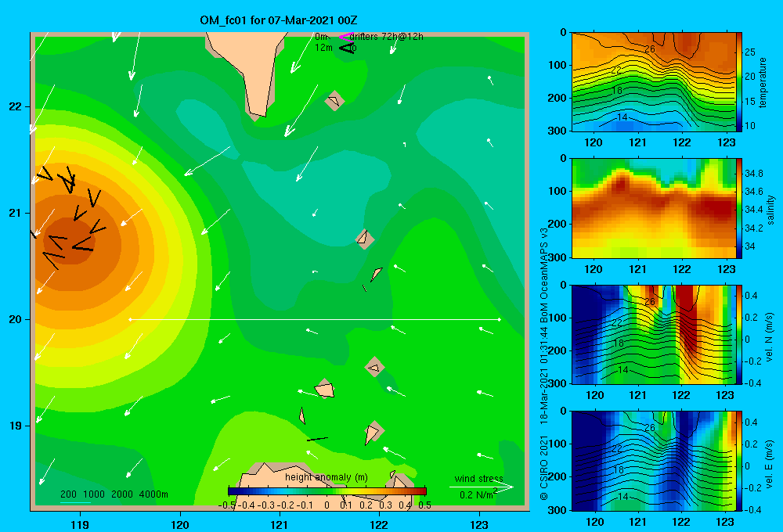Click the latitude label 22 on main map
The width and height of the screenshot is (783, 532).
16,106
